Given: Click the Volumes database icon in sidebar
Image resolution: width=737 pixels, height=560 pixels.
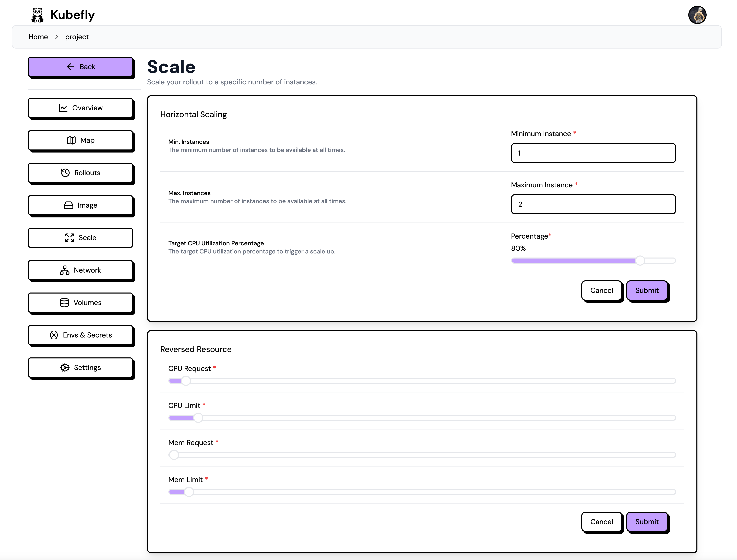Looking at the screenshot, I should [64, 303].
